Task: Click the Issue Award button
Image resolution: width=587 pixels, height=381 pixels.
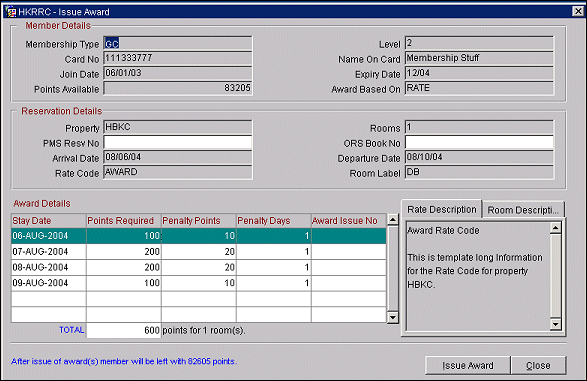Action: coord(468,365)
